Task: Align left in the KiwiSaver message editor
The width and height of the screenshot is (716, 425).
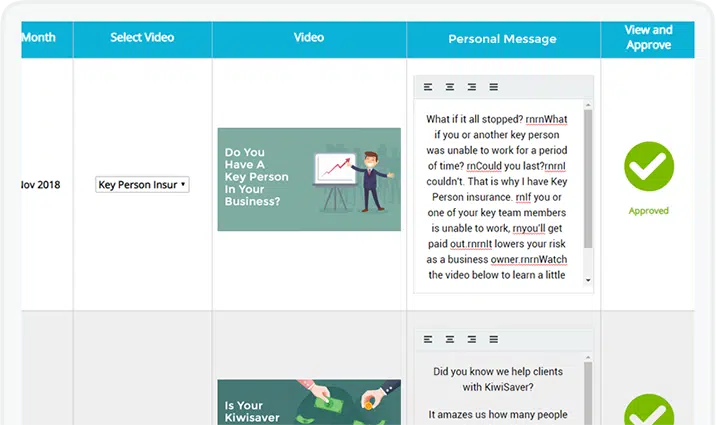Action: tap(427, 339)
